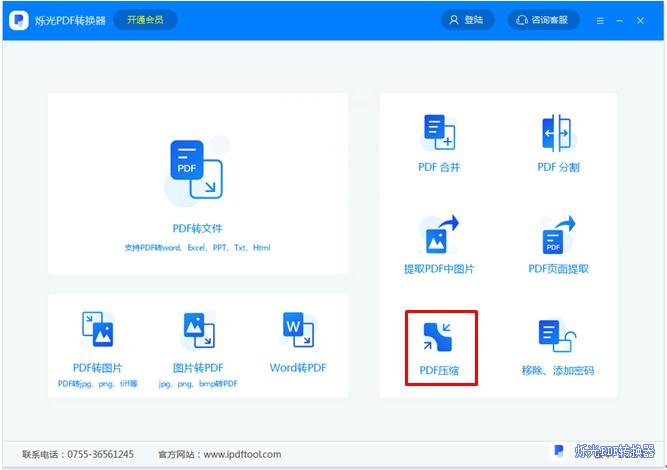
Task: Select the 提取PDF中图片 icon
Action: (439, 234)
